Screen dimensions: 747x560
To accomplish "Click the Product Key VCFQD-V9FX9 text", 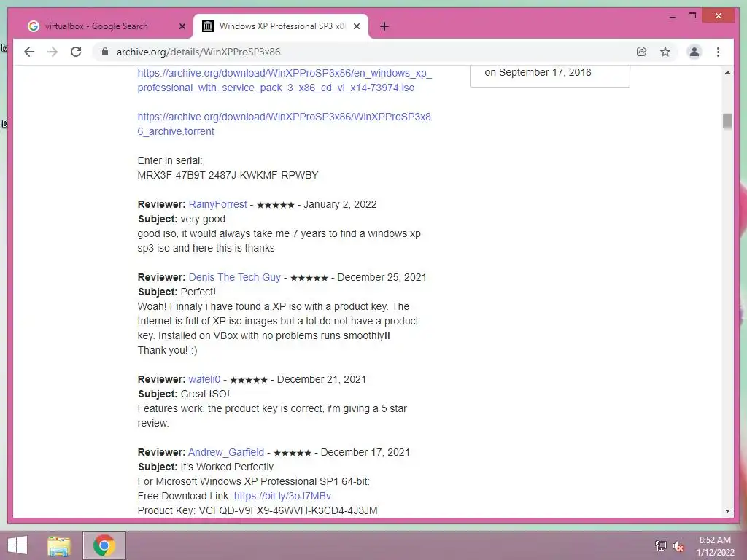I will point(258,510).
